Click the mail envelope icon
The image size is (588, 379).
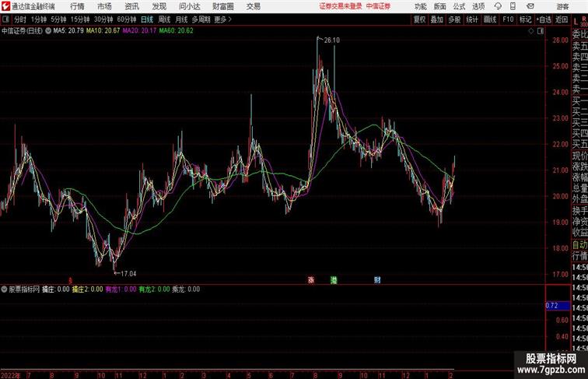pos(530,6)
